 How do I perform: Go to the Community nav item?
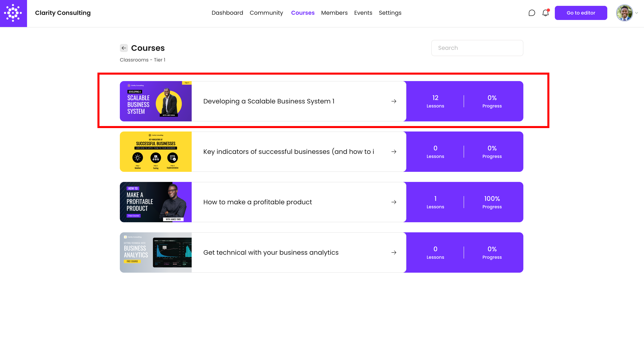point(266,13)
